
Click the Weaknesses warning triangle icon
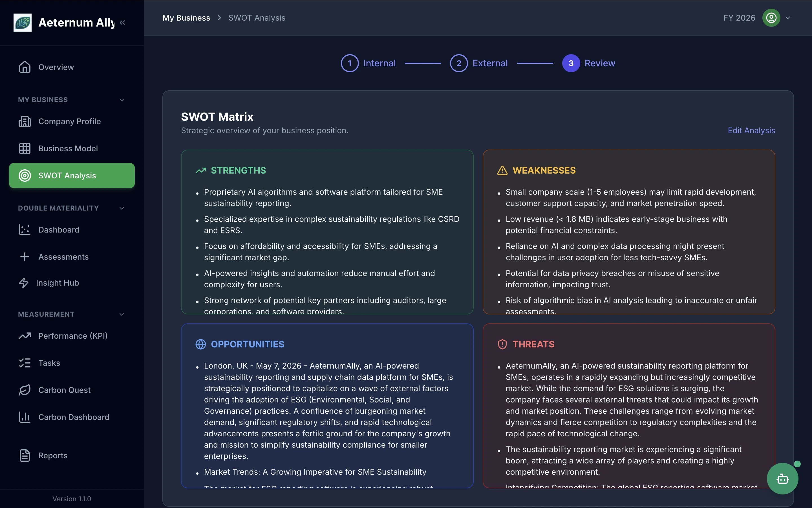[502, 171]
